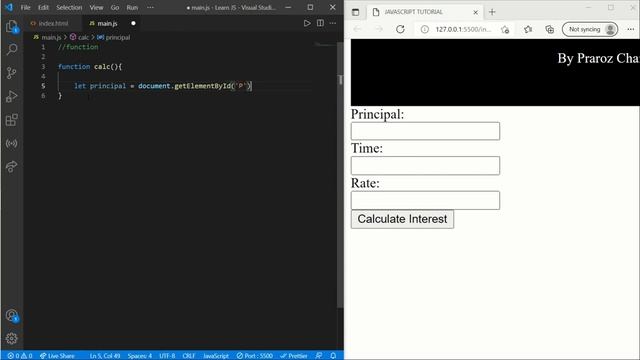Focus the Time input field
This screenshot has width=640, height=360.
(x=425, y=165)
